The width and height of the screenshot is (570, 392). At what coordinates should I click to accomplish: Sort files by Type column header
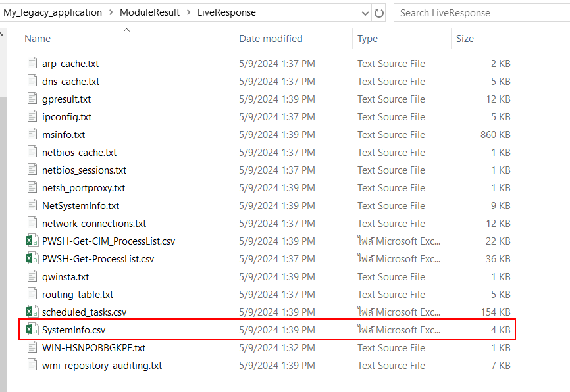[367, 39]
